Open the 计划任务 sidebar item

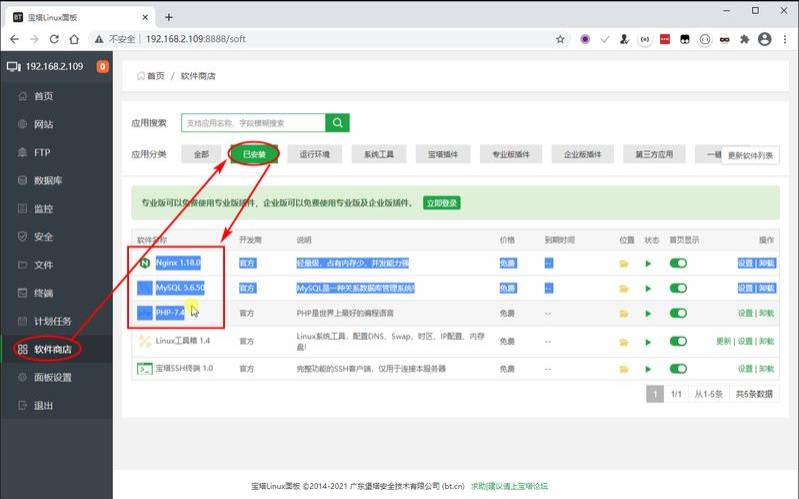pos(52,321)
